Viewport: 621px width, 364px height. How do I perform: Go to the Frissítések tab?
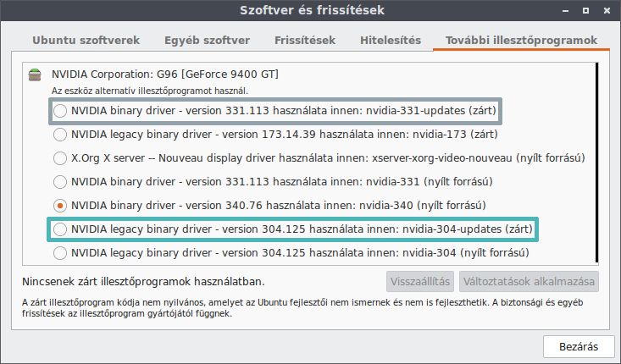[305, 41]
